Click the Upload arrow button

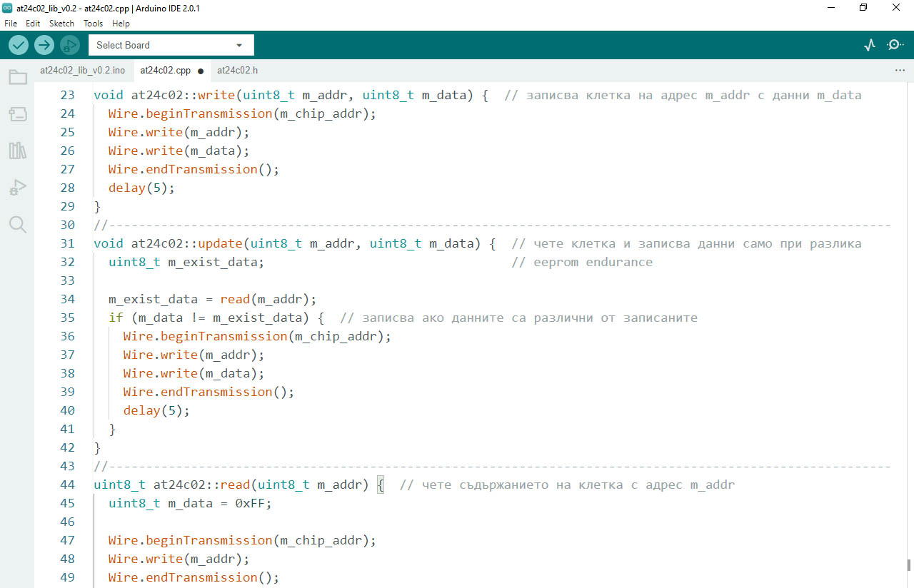coord(44,45)
